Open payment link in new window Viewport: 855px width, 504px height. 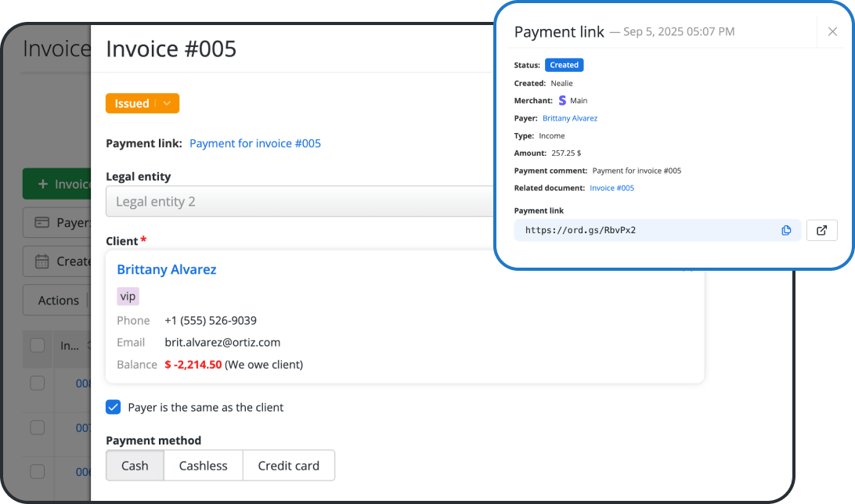pyautogui.click(x=821, y=229)
